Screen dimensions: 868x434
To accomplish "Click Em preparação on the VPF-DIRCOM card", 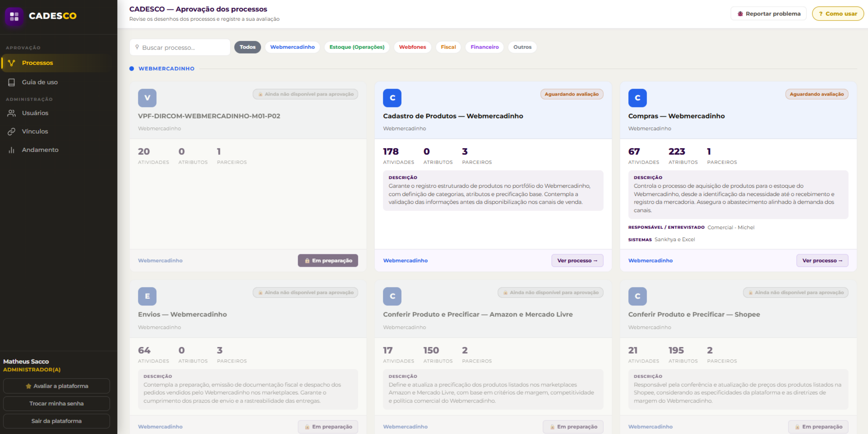I will [x=327, y=260].
